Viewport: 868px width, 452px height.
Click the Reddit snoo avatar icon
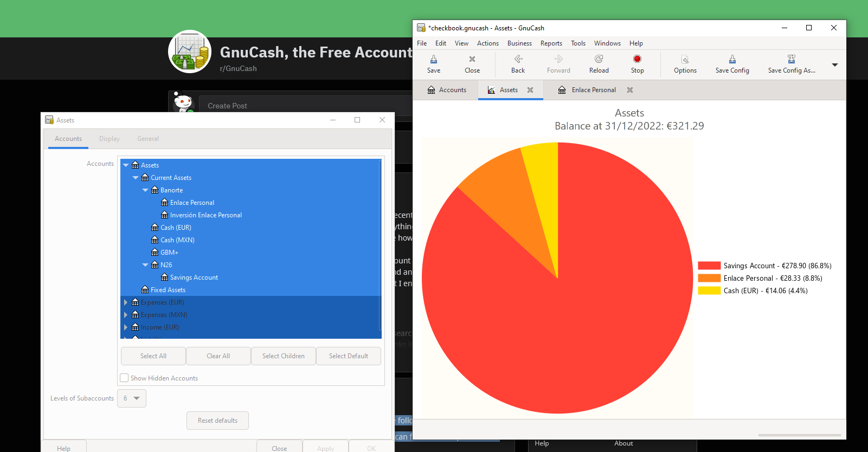tap(183, 102)
